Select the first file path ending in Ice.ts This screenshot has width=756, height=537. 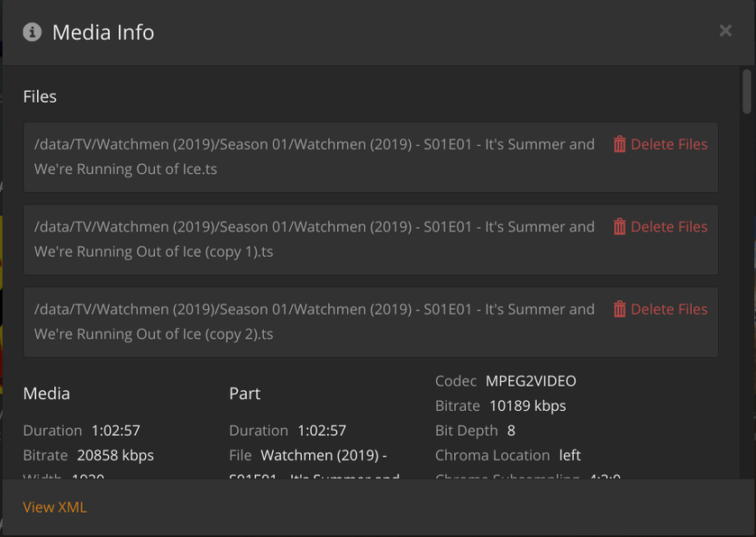(x=314, y=157)
